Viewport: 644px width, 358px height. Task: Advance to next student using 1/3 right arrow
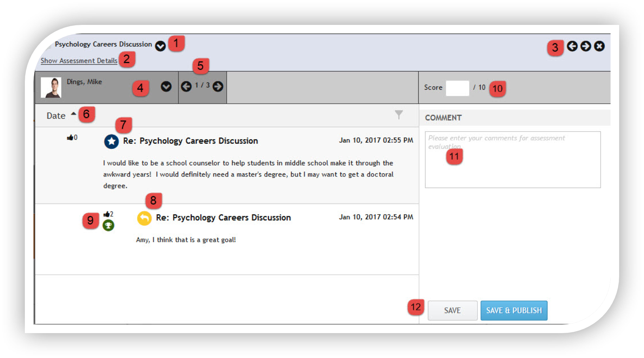point(218,87)
